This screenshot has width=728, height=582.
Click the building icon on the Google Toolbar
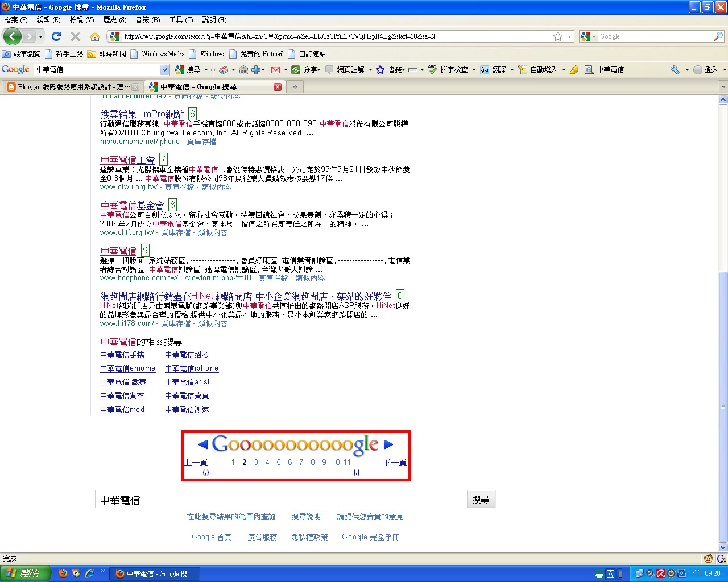[243, 70]
